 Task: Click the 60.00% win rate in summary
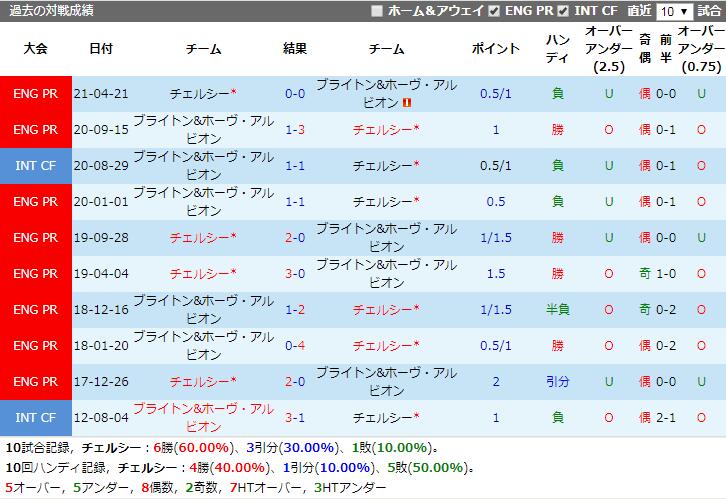(204, 448)
